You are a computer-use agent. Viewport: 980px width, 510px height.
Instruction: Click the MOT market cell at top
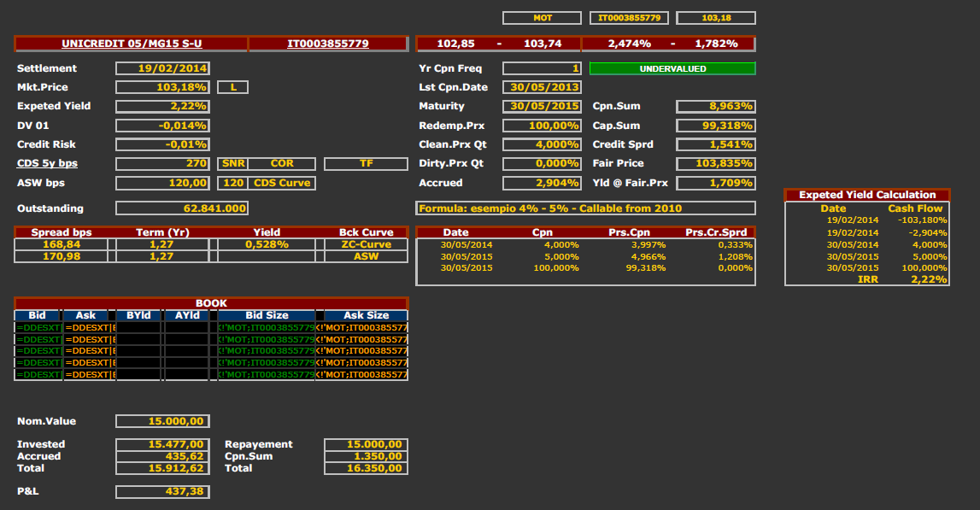click(542, 18)
